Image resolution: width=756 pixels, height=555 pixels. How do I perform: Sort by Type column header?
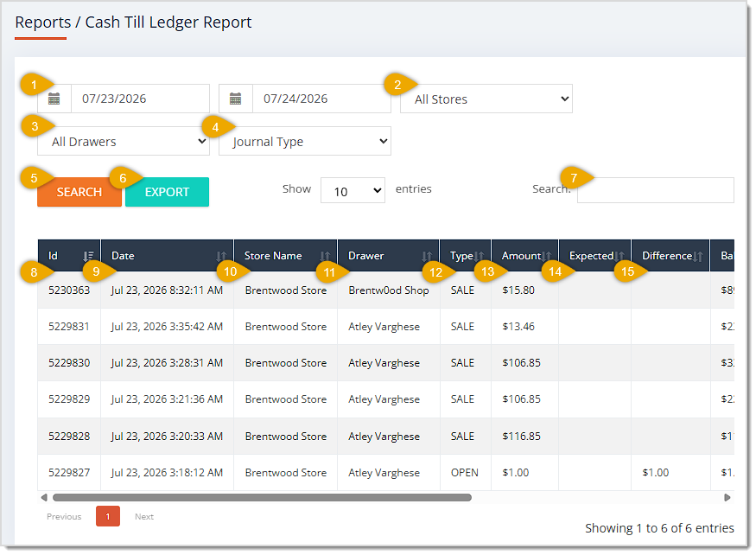pos(466,255)
